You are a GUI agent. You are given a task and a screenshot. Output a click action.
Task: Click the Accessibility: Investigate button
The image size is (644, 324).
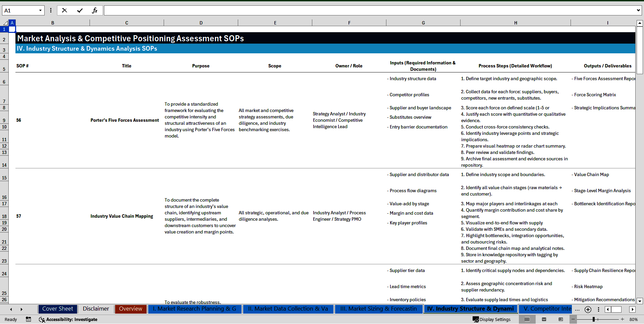coord(68,320)
